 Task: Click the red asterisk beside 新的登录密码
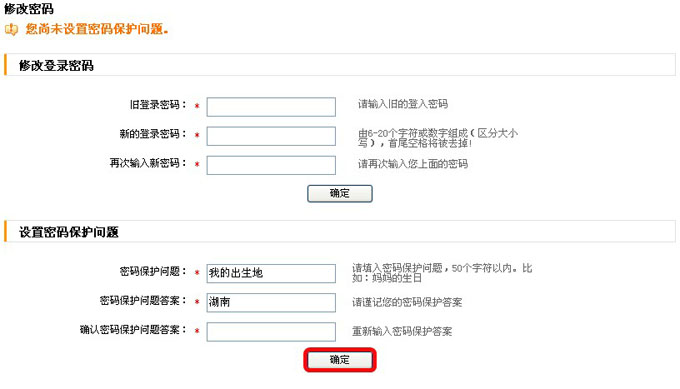tap(197, 135)
